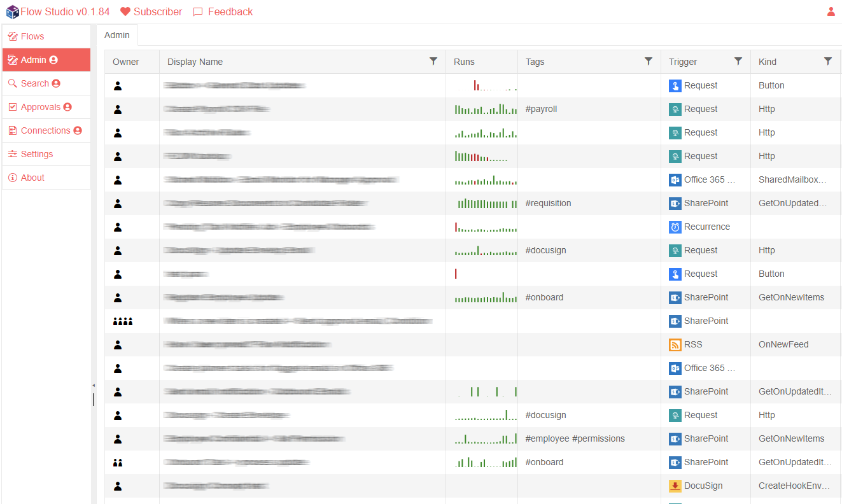842x504 pixels.
Task: Open Connections in the sidebar
Action: [x=46, y=130]
